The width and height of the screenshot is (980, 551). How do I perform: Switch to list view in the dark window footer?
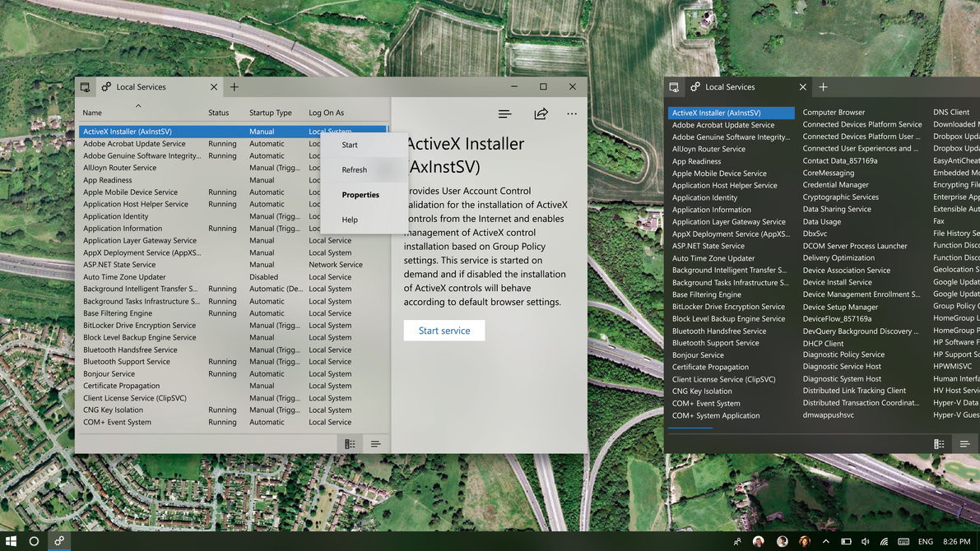pyautogui.click(x=964, y=443)
